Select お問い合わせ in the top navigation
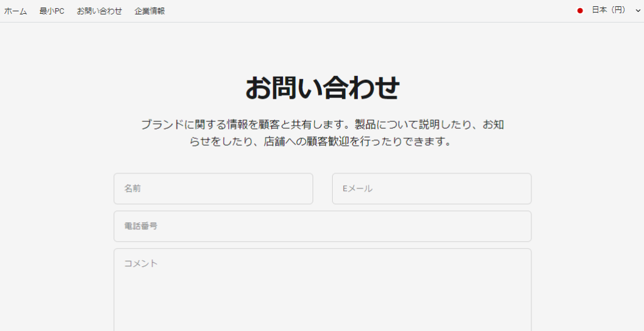The height and width of the screenshot is (331, 644). (99, 11)
